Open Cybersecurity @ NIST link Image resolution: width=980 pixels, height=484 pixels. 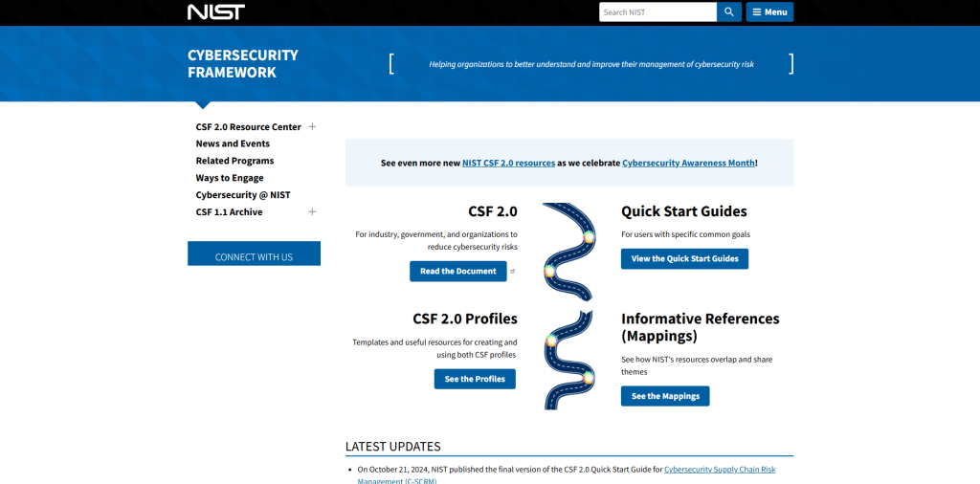242,195
